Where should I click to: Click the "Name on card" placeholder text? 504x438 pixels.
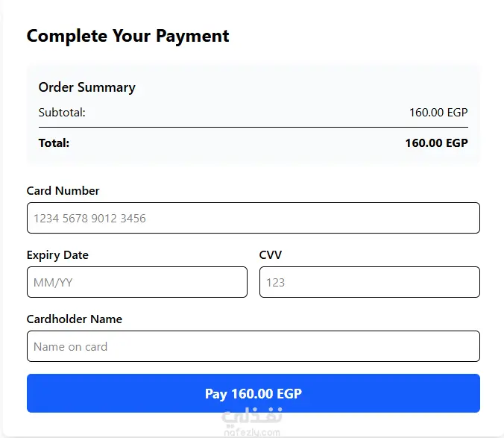(x=70, y=346)
